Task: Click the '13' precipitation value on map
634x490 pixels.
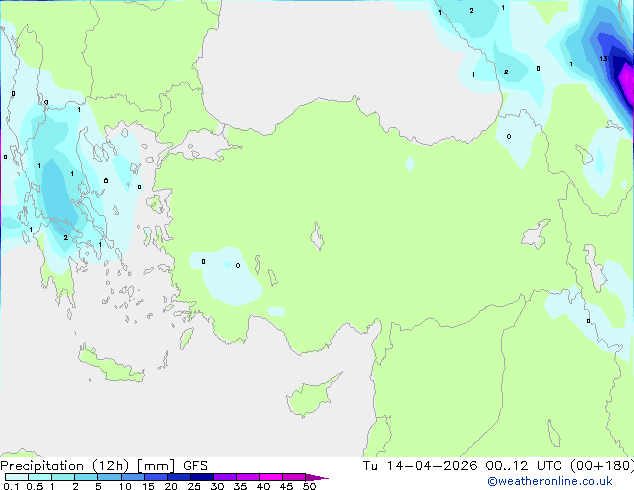Action: [x=603, y=59]
